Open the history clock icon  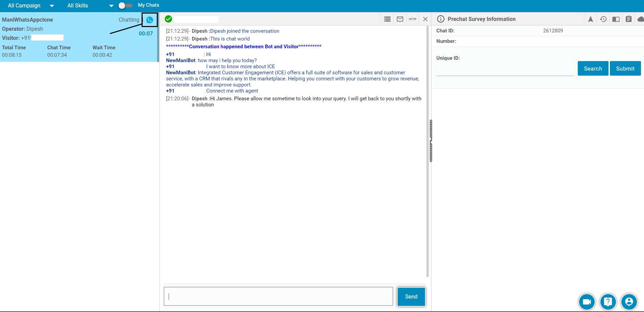pos(603,19)
